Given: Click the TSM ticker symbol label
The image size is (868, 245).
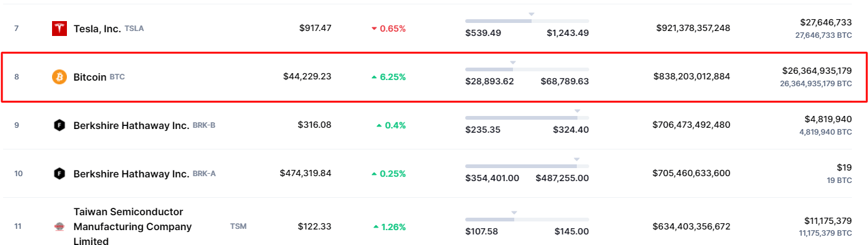Looking at the screenshot, I should [239, 226].
